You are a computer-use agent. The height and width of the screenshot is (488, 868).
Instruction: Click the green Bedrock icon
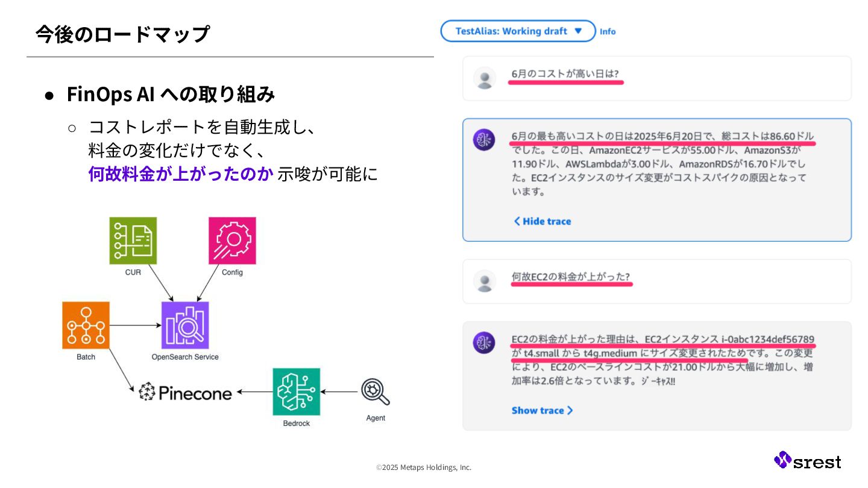296,392
